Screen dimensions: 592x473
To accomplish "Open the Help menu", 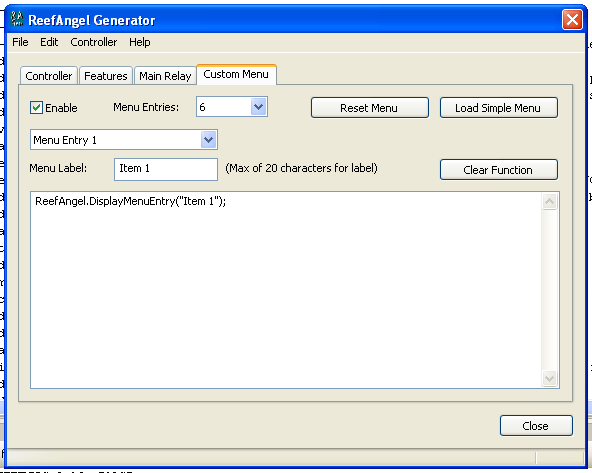I will 139,42.
